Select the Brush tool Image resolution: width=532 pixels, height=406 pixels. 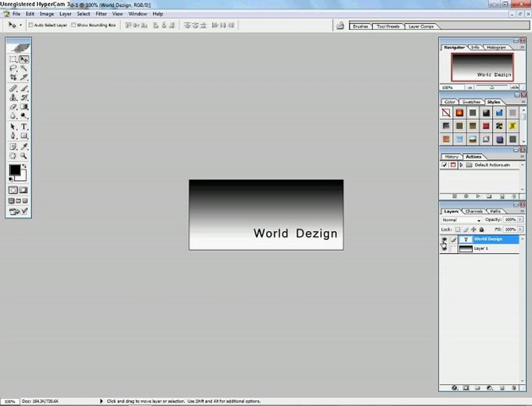pos(24,89)
